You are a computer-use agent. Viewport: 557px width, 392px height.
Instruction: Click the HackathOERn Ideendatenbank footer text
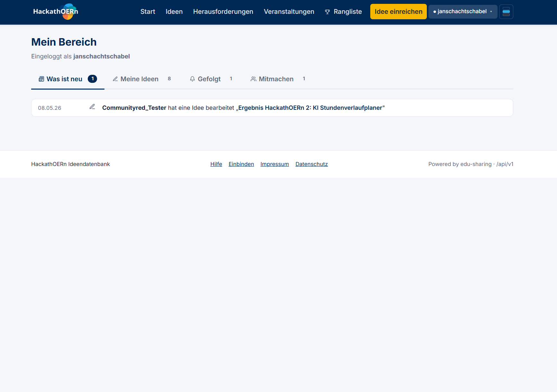pyautogui.click(x=70, y=164)
